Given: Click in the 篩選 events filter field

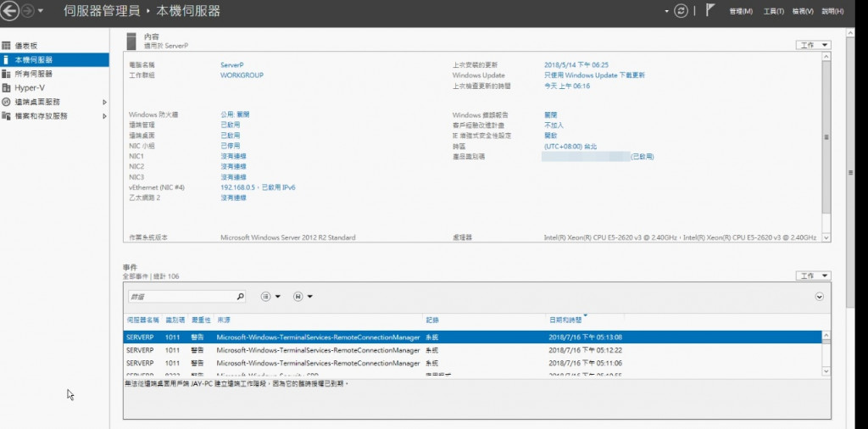Looking at the screenshot, I should (181, 297).
